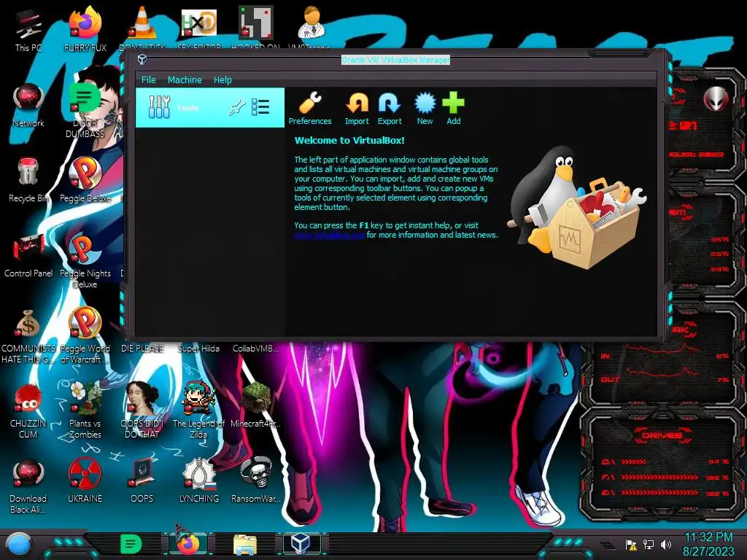Click the VirtualBox cube icon in the title bar
Screen dimensions: 747x560
tap(142, 60)
